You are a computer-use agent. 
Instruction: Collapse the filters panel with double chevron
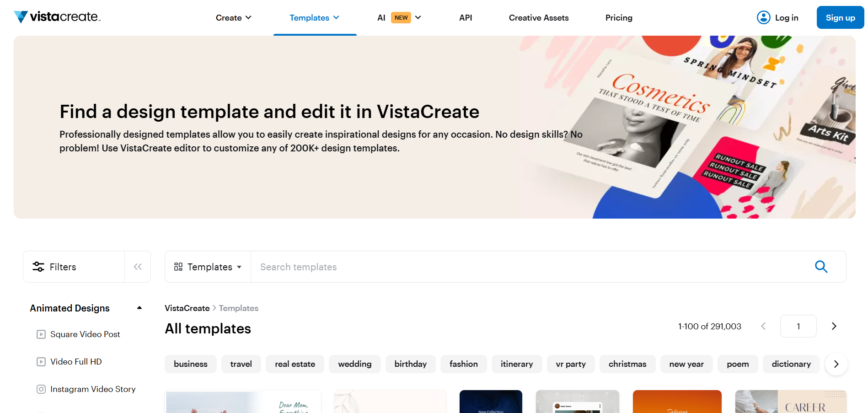tap(138, 267)
